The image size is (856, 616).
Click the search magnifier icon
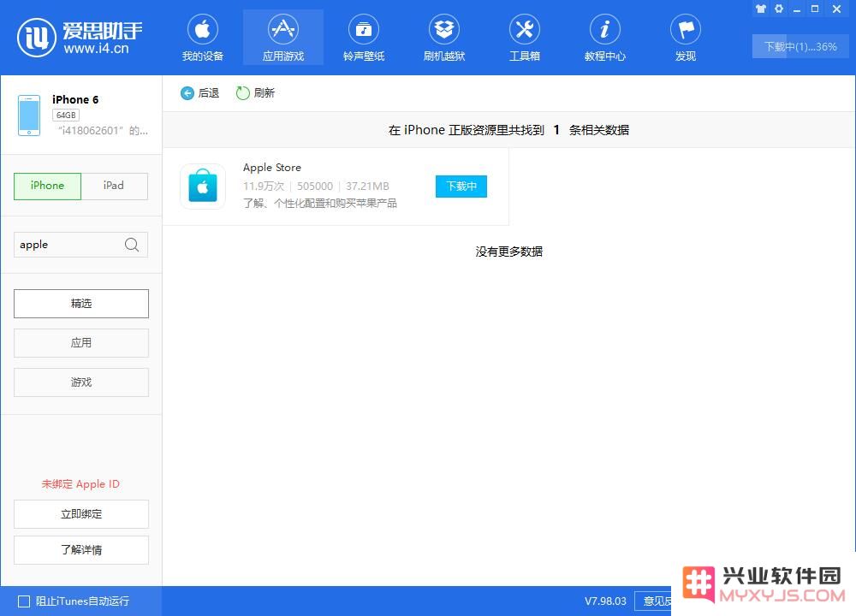132,245
